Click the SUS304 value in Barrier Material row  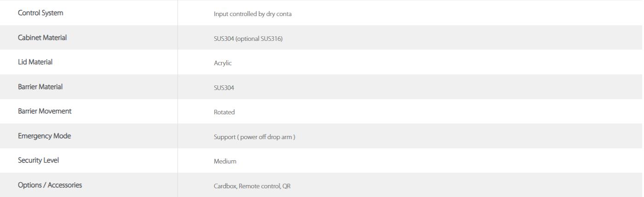click(224, 87)
